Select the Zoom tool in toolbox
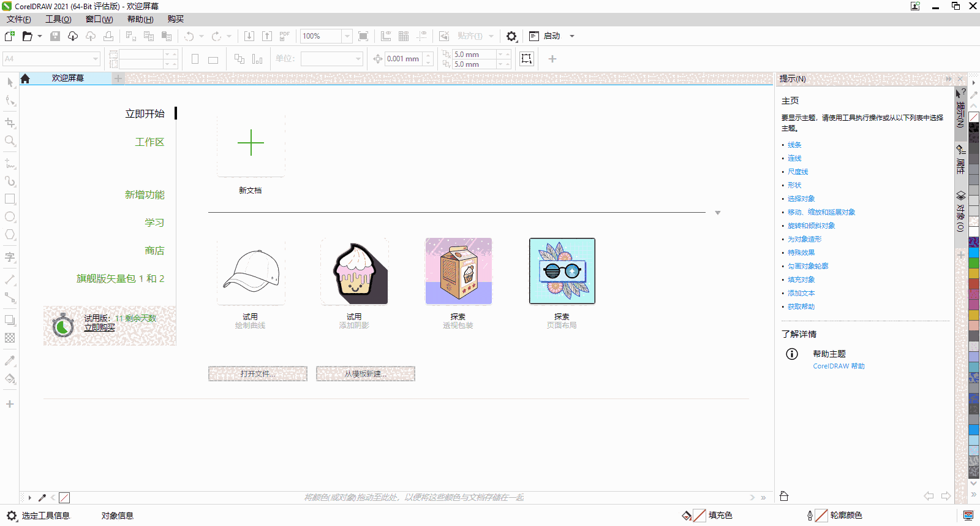Image resolution: width=980 pixels, height=526 pixels. 10,141
